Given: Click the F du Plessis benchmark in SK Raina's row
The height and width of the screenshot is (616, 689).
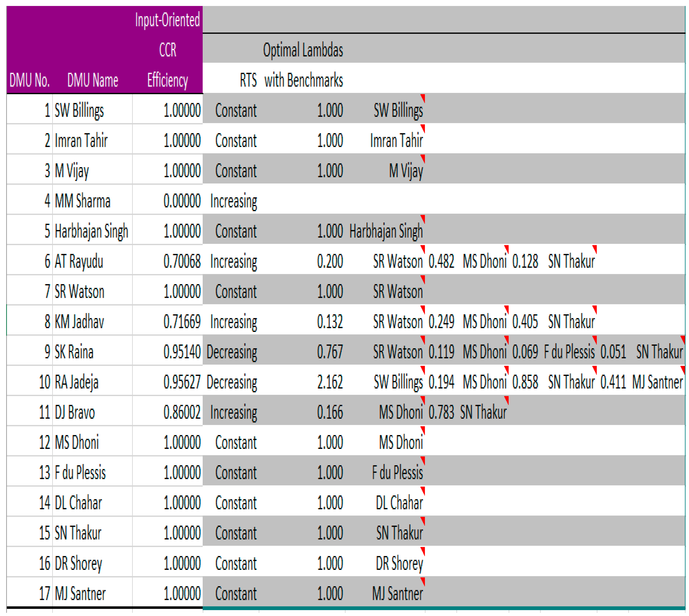Looking at the screenshot, I should pyautogui.click(x=569, y=352).
